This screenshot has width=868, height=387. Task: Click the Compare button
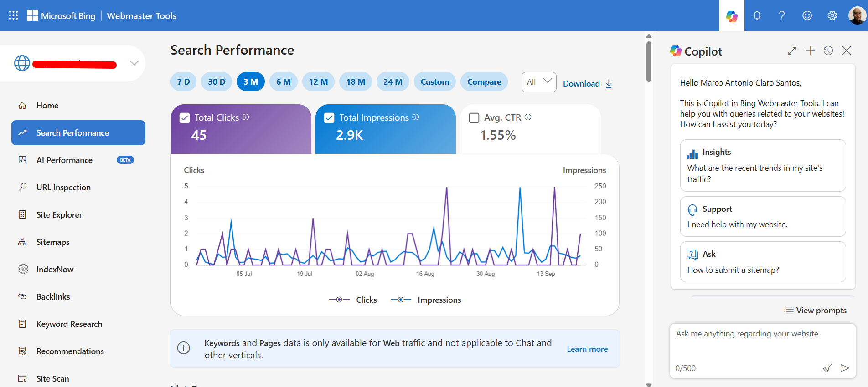(x=484, y=82)
